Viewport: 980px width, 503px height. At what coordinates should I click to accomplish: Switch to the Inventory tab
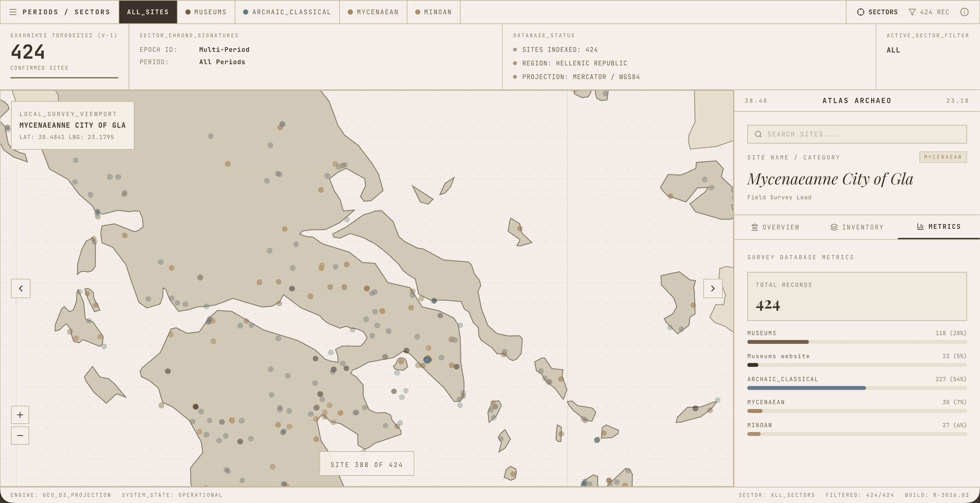(x=857, y=227)
